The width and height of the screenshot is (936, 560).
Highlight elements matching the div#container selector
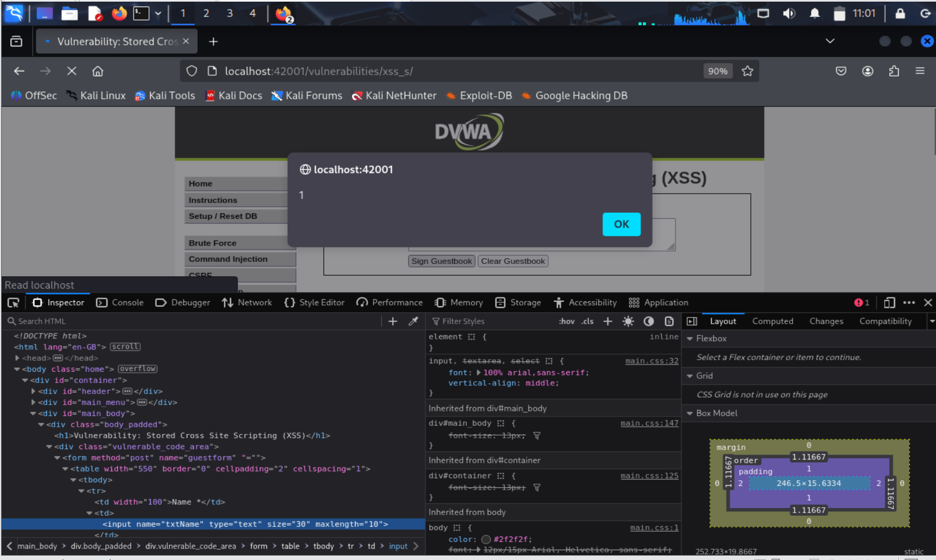[x=501, y=476]
